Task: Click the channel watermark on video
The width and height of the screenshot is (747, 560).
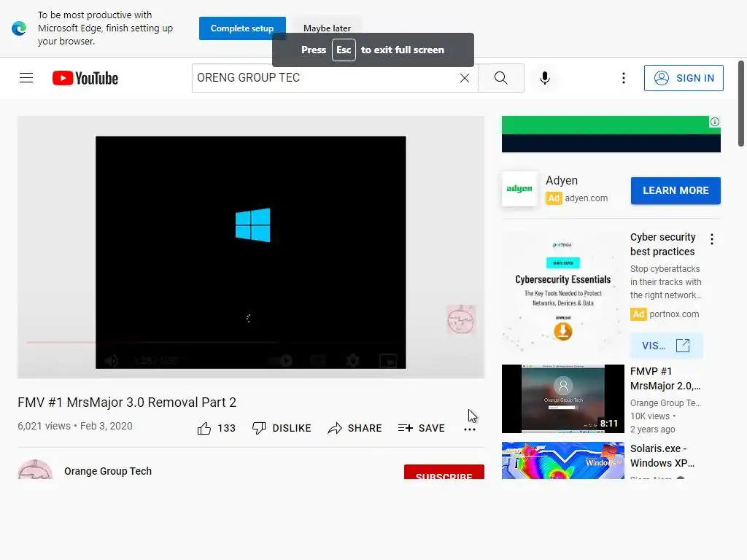Action: click(x=460, y=319)
